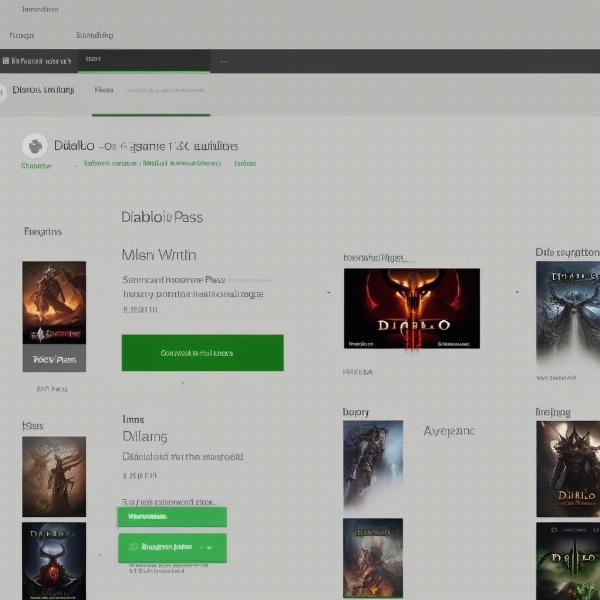Open the Diablo III red demon skull thumbnail
600x600 pixels.
412,308
